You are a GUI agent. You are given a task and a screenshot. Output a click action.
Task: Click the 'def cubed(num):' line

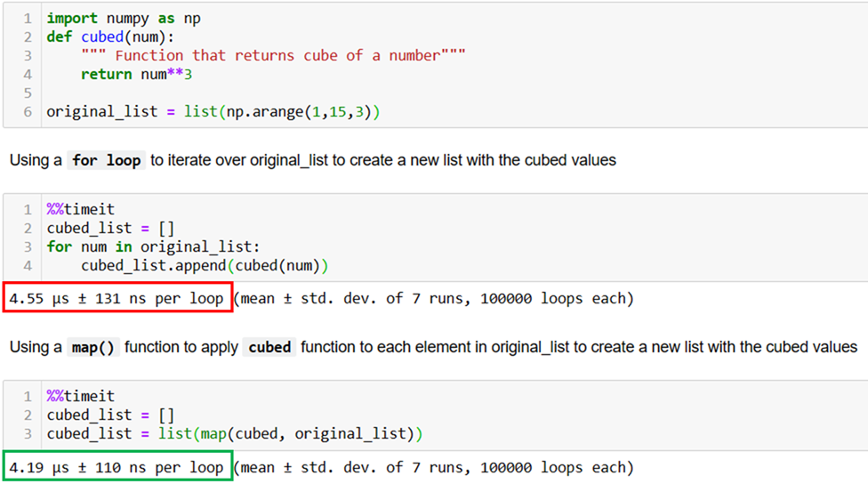point(110,37)
